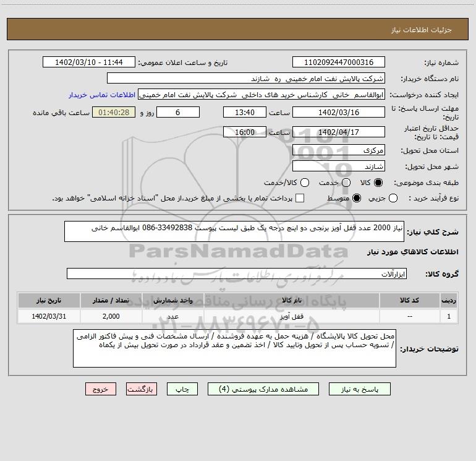Viewport: 476px width, 461px height.
Task: Click the row number cell 1
Action: [449, 316]
